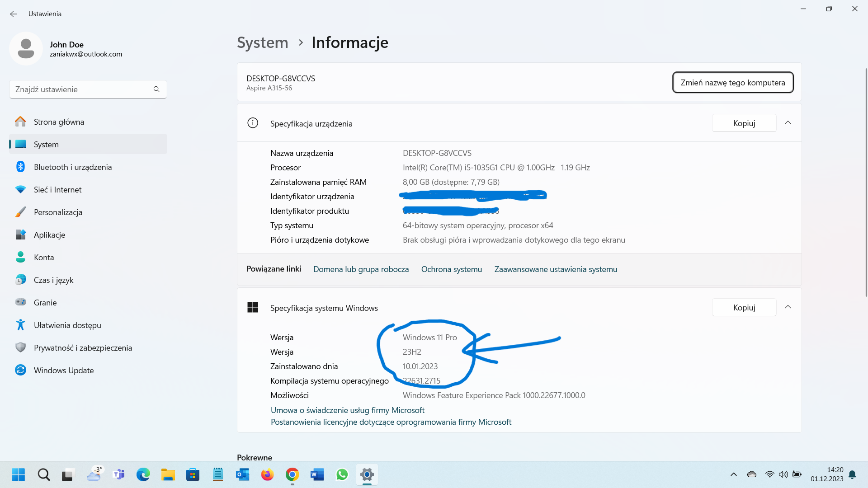Screen dimensions: 868x488
Task: Click the settings window vertical scrollbar
Action: 866,182
